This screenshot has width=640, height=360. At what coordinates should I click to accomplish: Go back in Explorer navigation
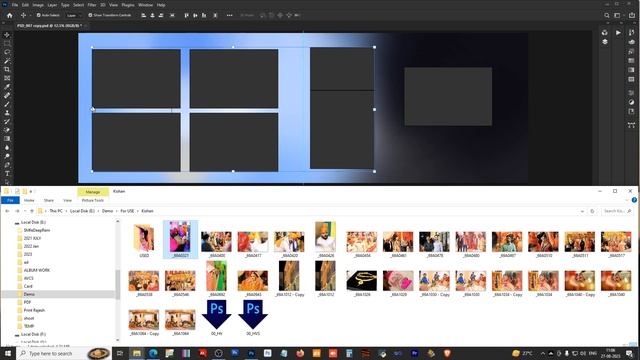pyautogui.click(x=7, y=211)
